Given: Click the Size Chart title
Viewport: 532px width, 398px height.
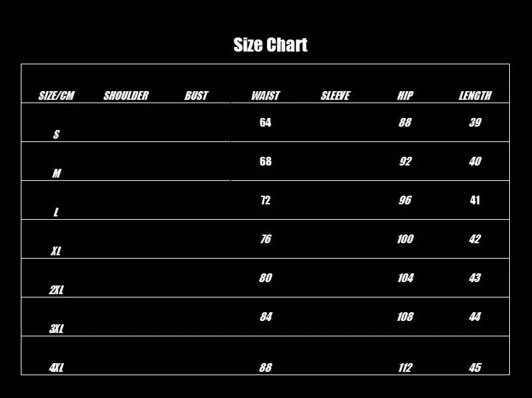Looking at the screenshot, I should tap(270, 45).
